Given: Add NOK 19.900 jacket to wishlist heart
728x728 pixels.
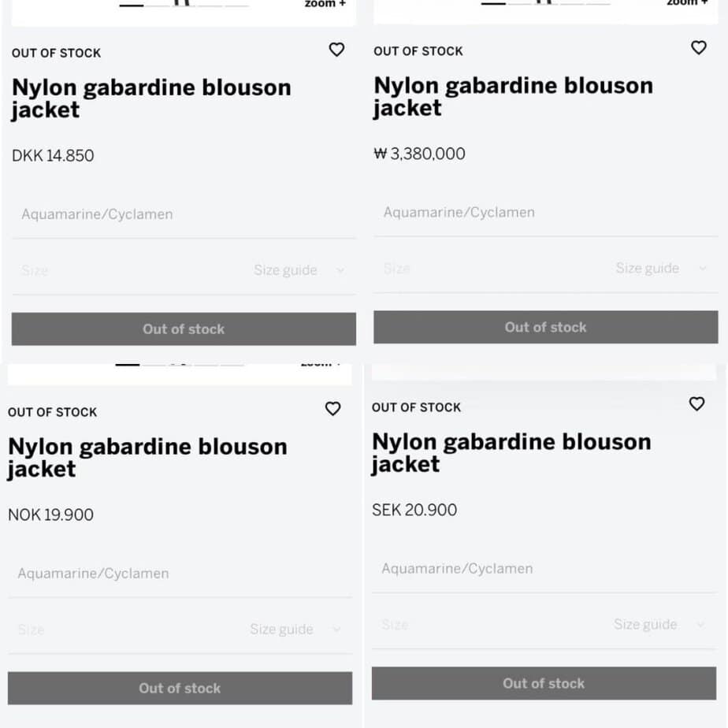Looking at the screenshot, I should [332, 408].
